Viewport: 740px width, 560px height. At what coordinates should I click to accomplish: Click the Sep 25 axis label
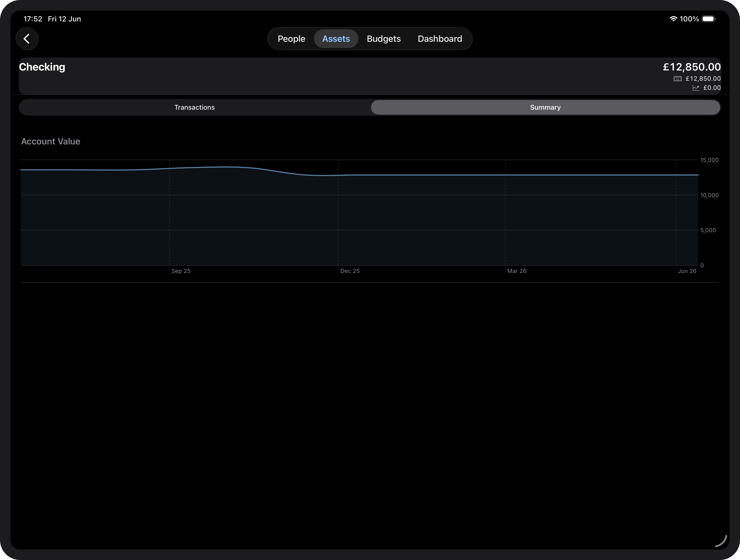(181, 271)
